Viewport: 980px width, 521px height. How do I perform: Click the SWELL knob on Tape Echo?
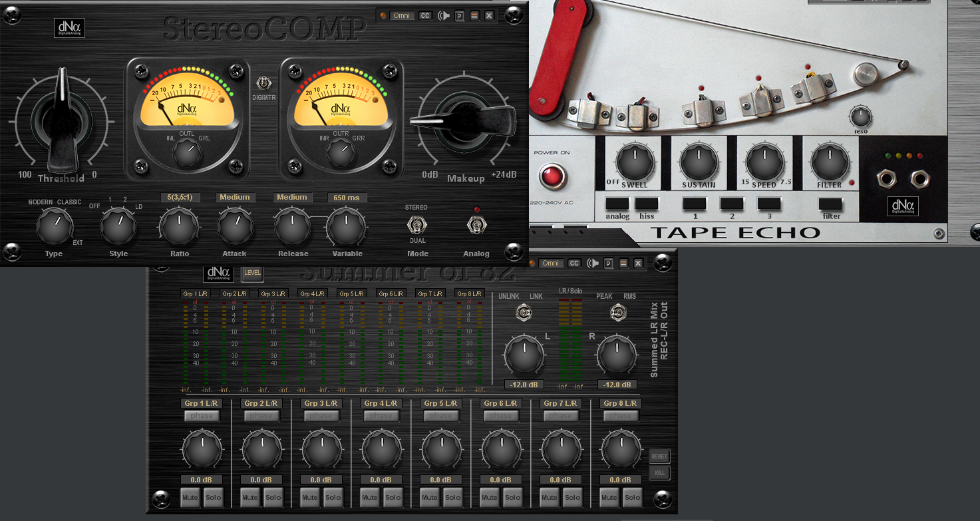(x=635, y=163)
